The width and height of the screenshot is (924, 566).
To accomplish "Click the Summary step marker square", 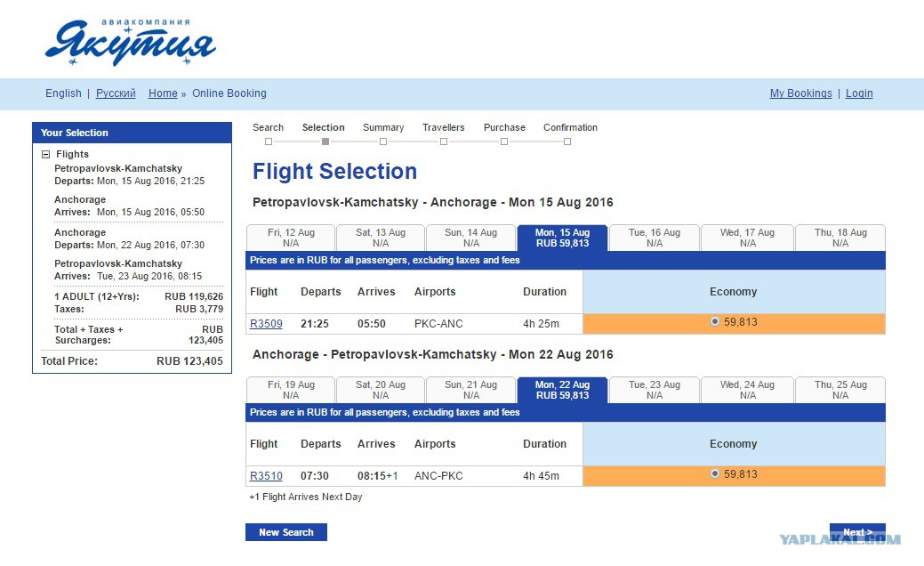I will click(x=383, y=141).
